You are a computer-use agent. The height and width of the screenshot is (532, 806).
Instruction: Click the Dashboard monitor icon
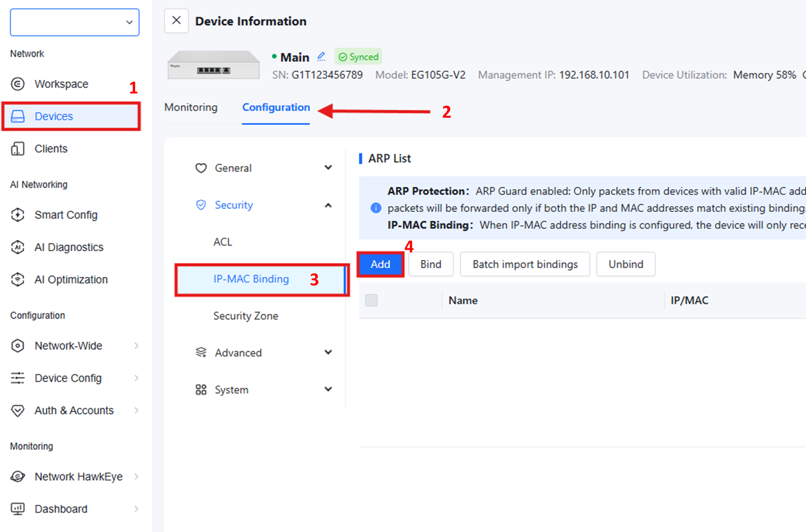[18, 509]
